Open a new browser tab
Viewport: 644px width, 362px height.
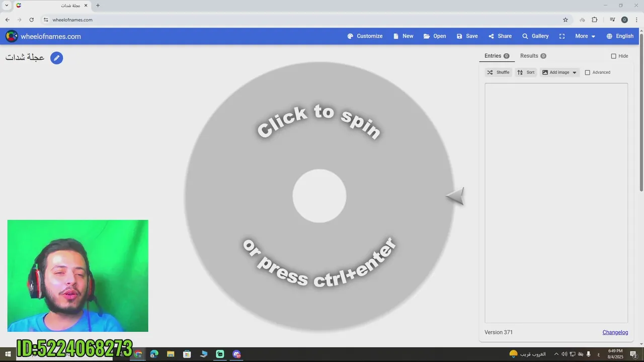(98, 6)
